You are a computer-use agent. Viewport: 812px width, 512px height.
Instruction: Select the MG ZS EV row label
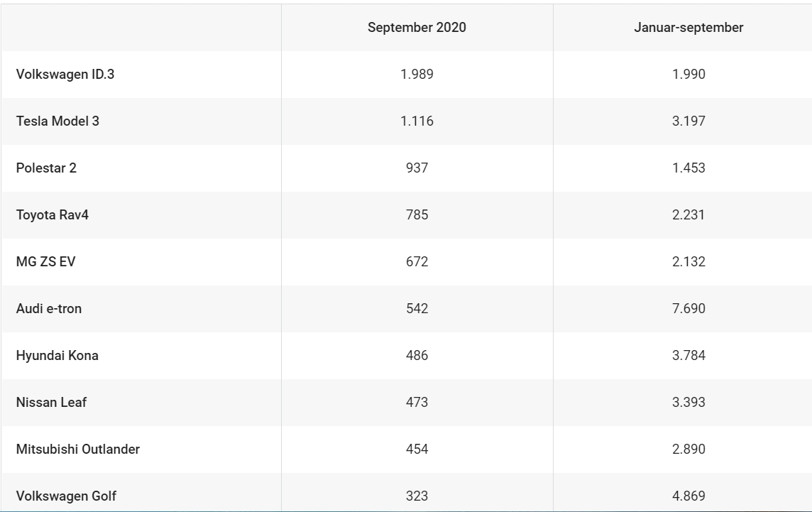click(45, 262)
